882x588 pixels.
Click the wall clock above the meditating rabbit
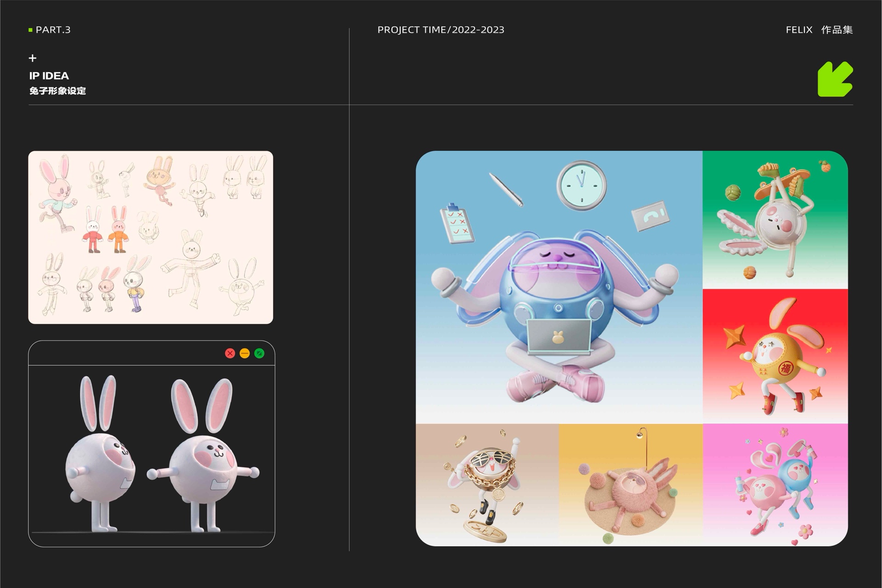(581, 186)
